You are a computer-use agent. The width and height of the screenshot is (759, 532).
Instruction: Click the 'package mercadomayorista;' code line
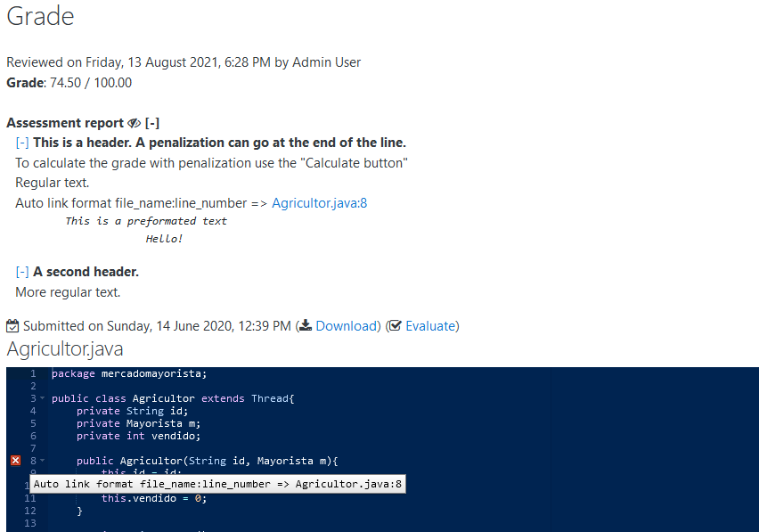point(128,374)
